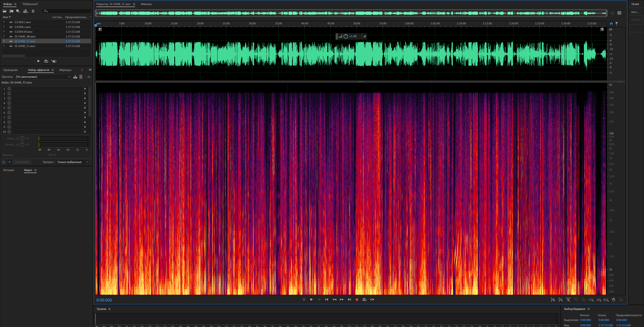Select SE-D448_BR.wav in files list

(x=25, y=36)
